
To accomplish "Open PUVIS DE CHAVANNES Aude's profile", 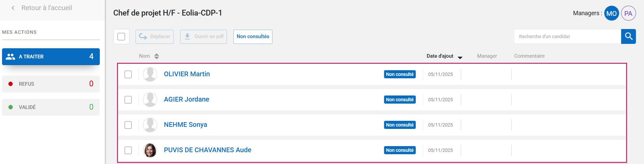I will tap(207, 150).
